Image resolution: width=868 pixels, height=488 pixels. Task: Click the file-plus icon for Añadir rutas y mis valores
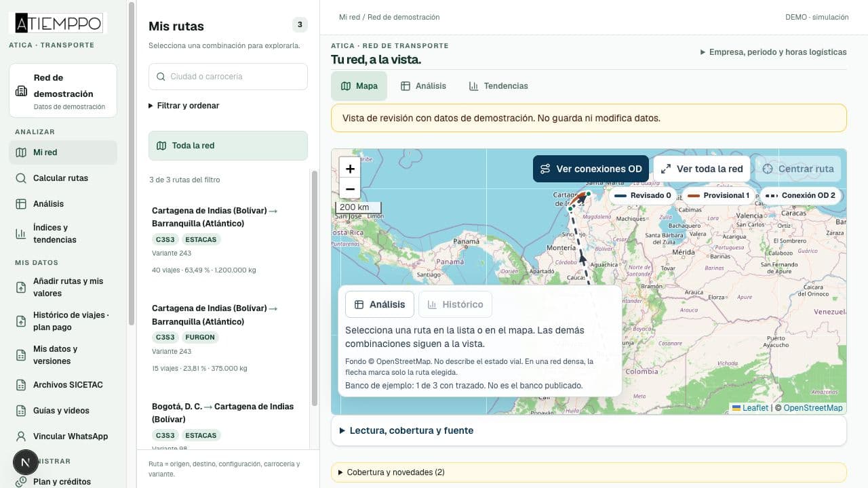point(21,287)
